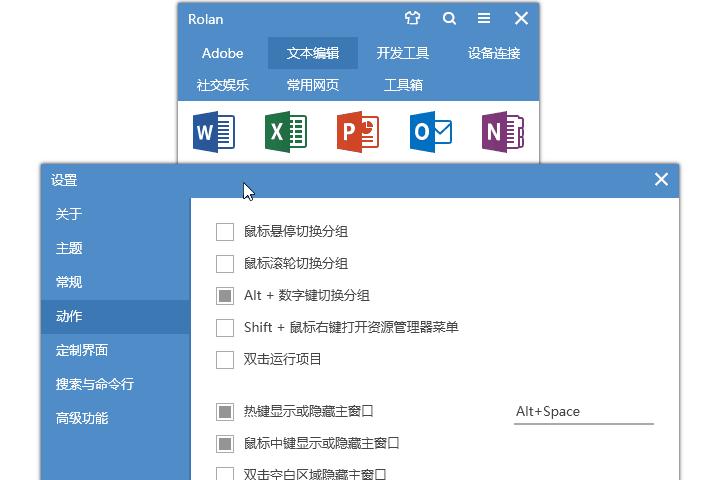This screenshot has width=720, height=480.
Task: Start PowerPoint from the launcher
Action: 357,132
